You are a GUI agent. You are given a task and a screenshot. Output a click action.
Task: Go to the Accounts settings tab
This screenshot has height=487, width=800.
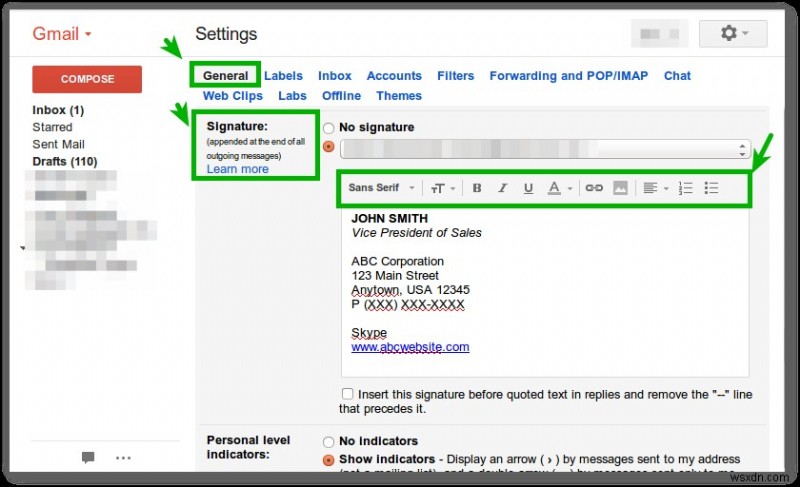(394, 75)
